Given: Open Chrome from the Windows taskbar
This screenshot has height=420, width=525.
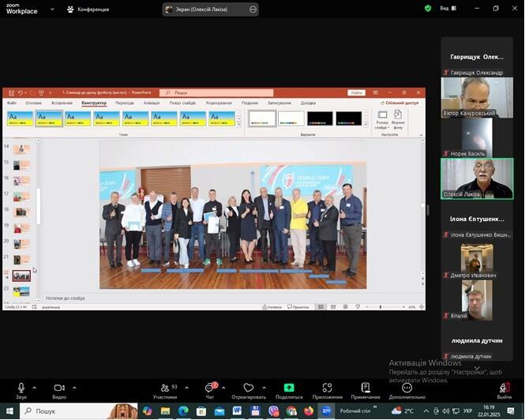Looking at the screenshot, I should click(291, 411).
